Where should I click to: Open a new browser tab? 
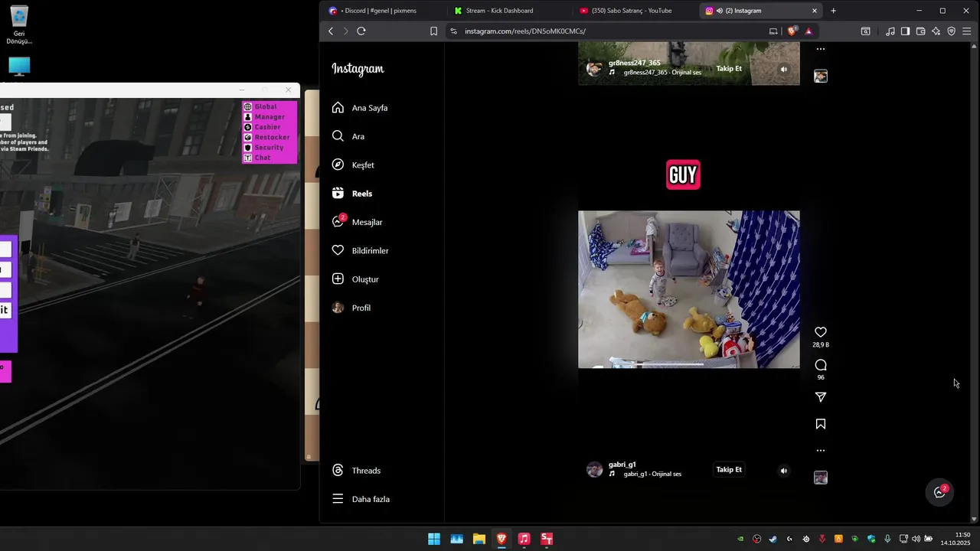point(834,11)
